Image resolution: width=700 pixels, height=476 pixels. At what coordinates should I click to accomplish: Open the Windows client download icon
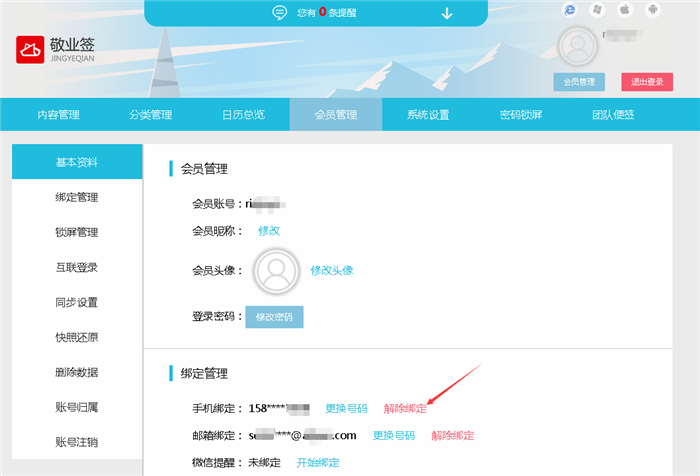pos(597,9)
